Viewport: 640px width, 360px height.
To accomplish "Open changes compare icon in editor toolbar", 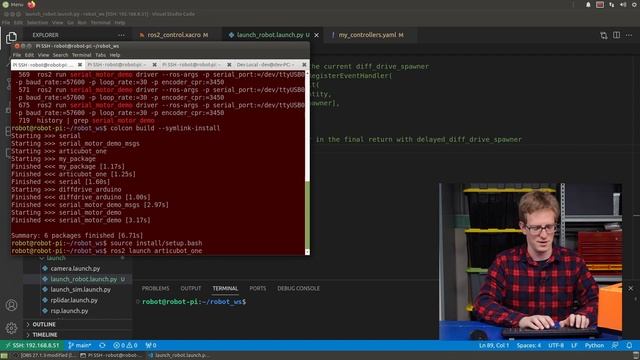I will point(604,36).
